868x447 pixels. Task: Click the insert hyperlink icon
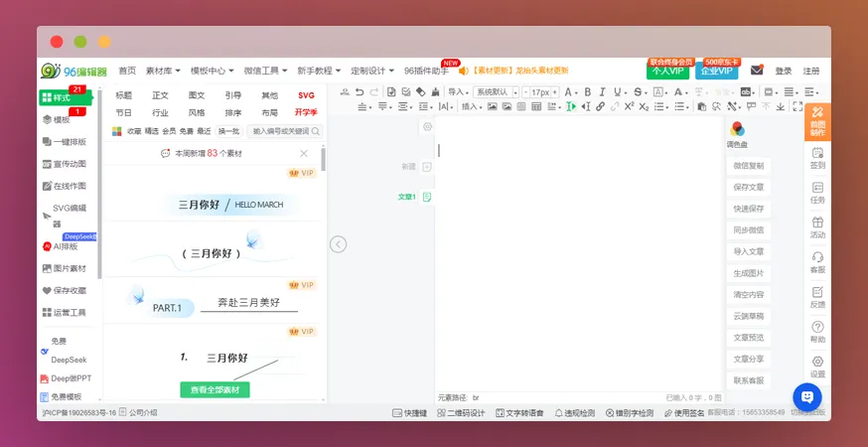coord(600,106)
